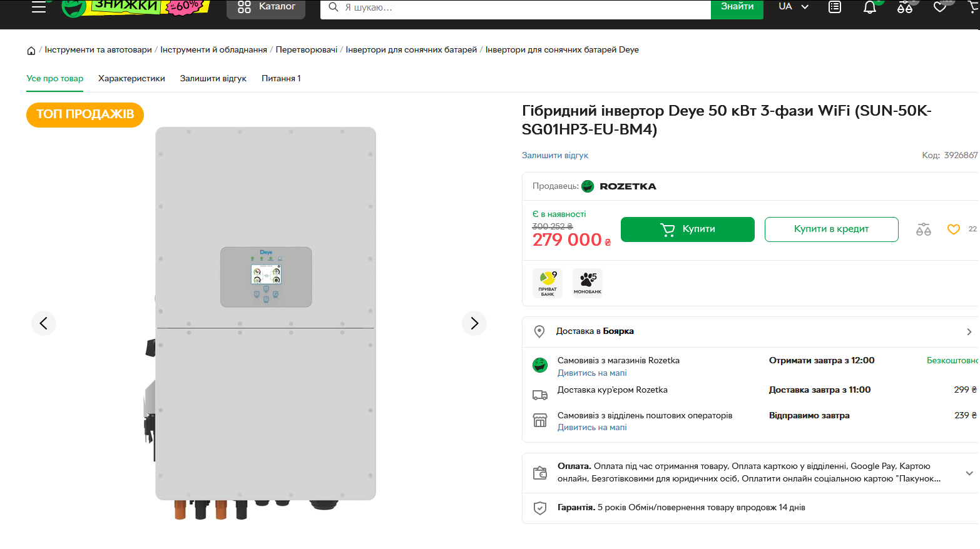980x549 pixels.
Task: Add product to comparison scales icon
Action: coord(924,229)
